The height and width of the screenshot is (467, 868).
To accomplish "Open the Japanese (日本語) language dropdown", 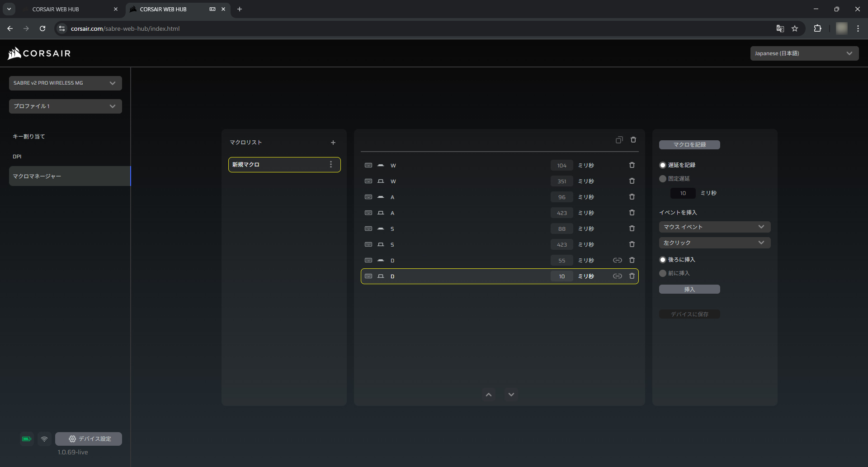I will point(804,53).
